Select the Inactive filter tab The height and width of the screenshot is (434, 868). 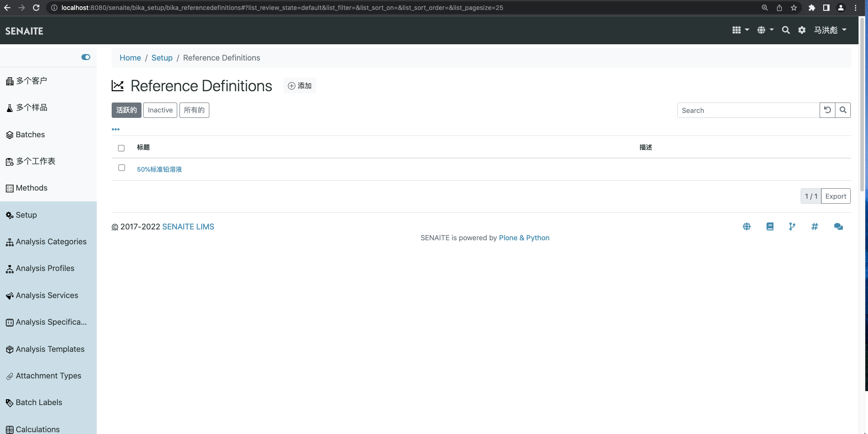click(x=160, y=110)
